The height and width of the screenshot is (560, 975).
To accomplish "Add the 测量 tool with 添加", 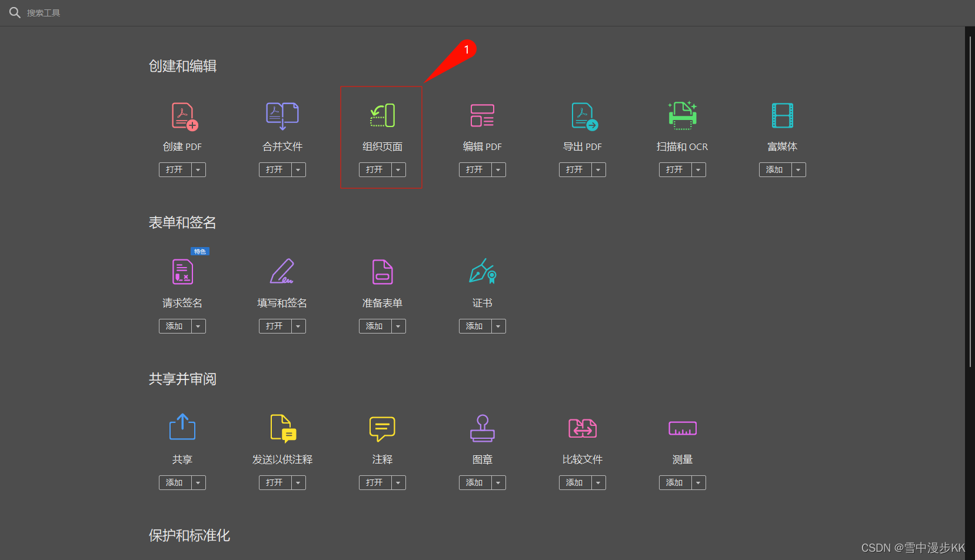I will point(675,482).
